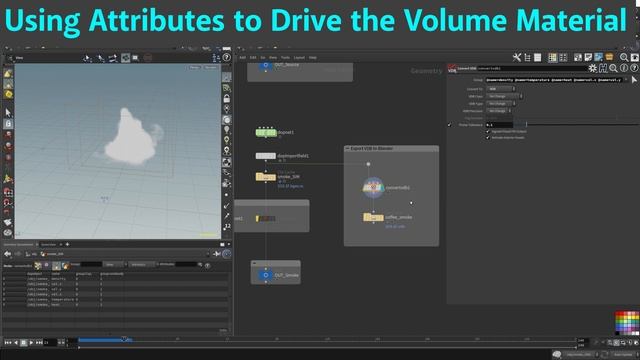Open the network editor Tools menu
Viewport: 640px width, 360px height.
coord(285,58)
